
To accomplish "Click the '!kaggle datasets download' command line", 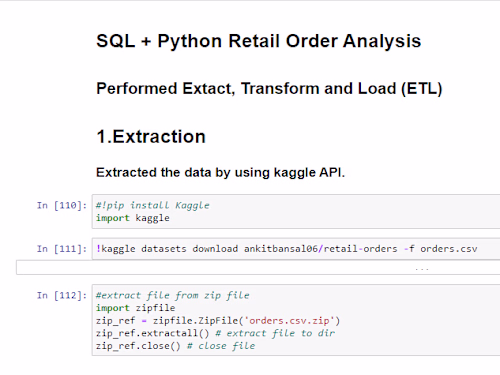I will point(287,249).
